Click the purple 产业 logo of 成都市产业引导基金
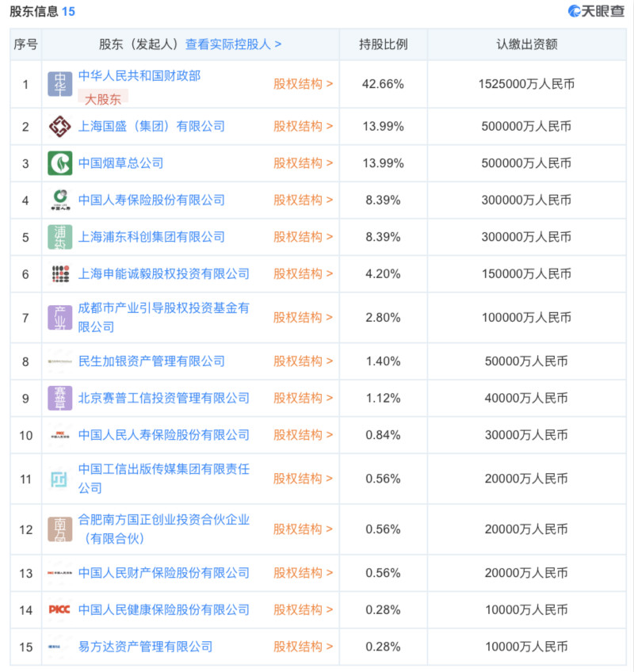 pos(59,317)
